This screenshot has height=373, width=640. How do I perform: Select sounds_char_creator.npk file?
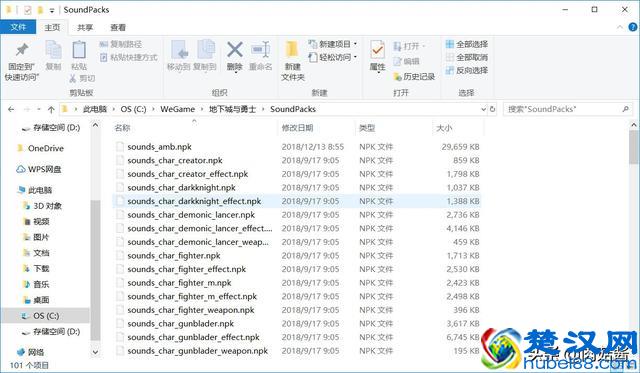297,160
